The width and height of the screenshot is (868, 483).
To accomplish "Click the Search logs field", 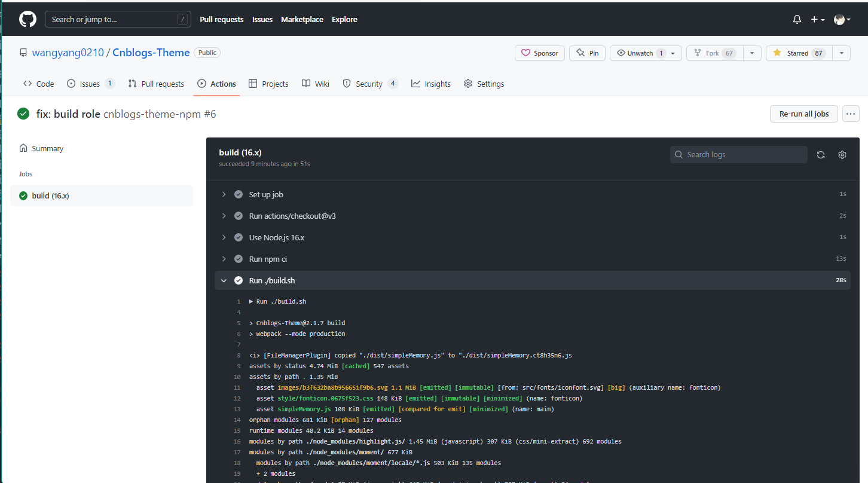I will [739, 155].
